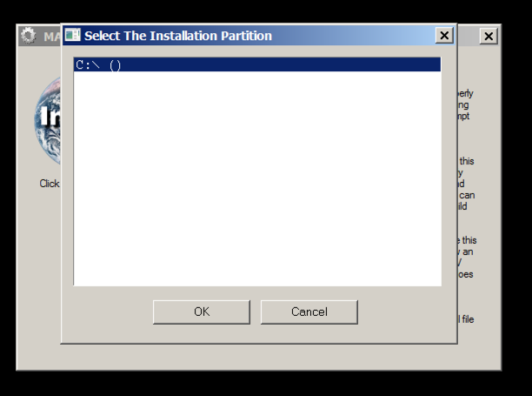Close the Select The Installation Partition dialog
This screenshot has width=532, height=396.
444,36
